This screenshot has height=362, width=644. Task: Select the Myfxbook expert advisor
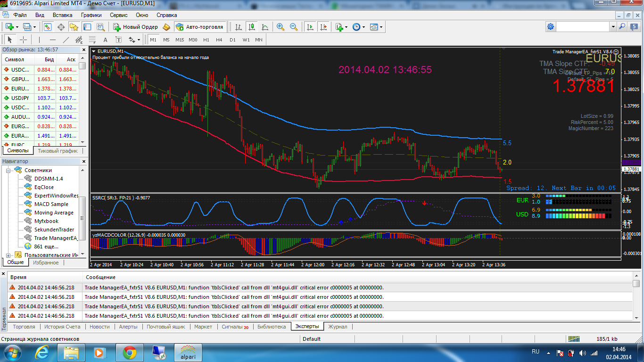[46, 221]
